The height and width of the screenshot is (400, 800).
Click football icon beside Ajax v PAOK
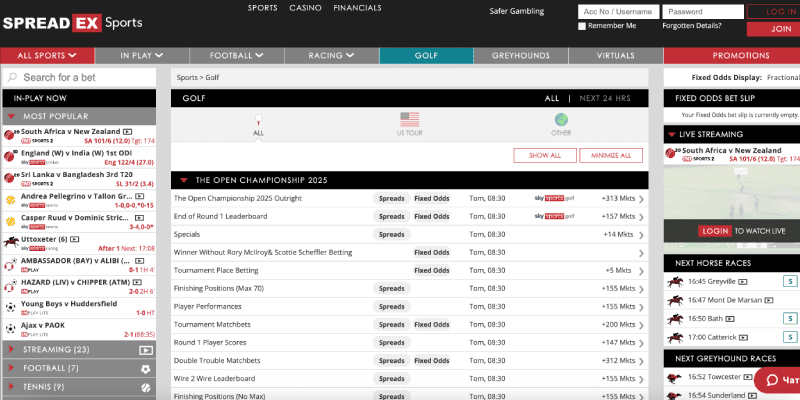click(x=10, y=329)
